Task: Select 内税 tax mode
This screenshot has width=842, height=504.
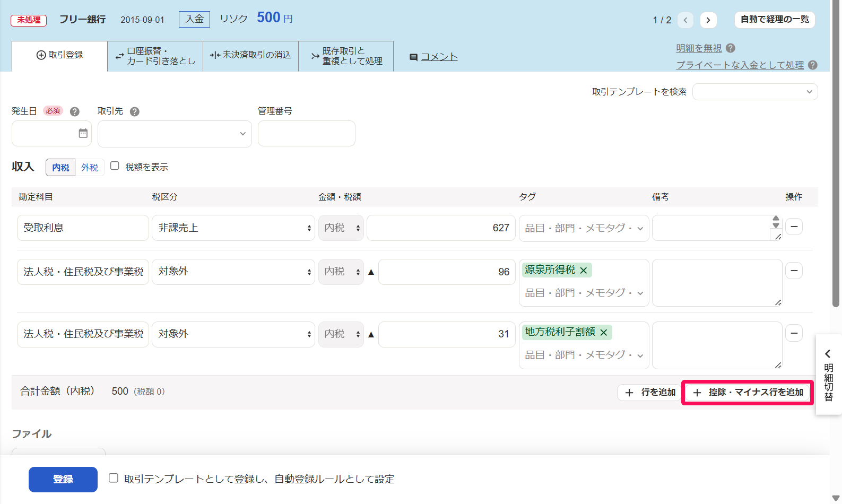Action: (60, 167)
